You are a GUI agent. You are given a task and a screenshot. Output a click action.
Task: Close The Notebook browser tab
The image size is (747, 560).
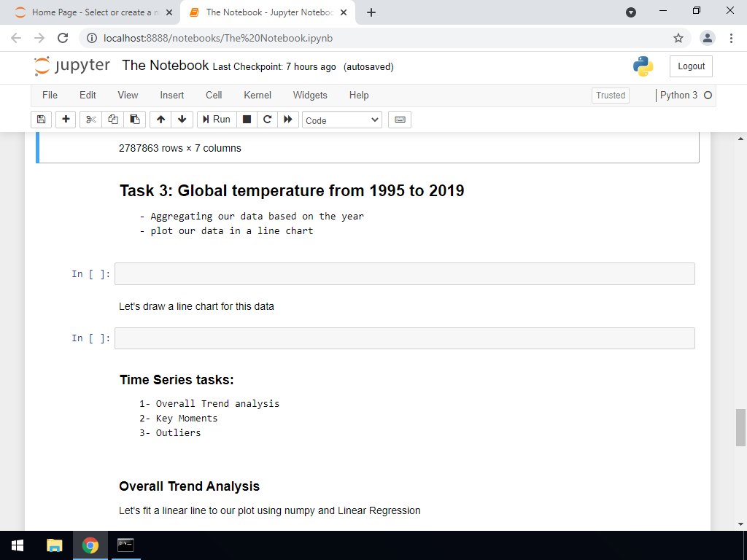(344, 12)
